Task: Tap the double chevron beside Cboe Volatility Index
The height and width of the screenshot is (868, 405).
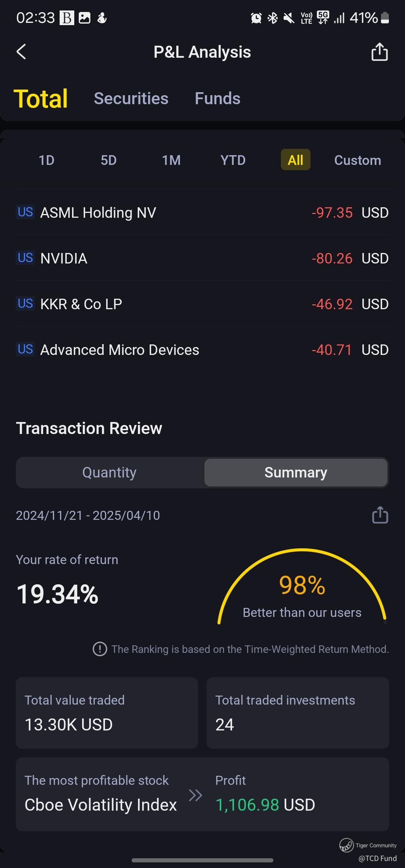Action: tap(195, 795)
